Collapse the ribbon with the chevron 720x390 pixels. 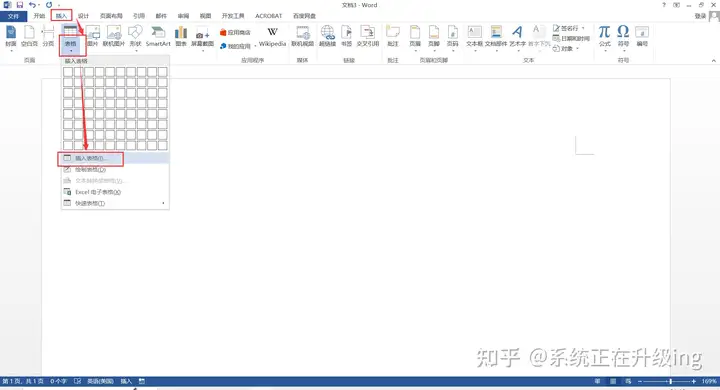714,61
